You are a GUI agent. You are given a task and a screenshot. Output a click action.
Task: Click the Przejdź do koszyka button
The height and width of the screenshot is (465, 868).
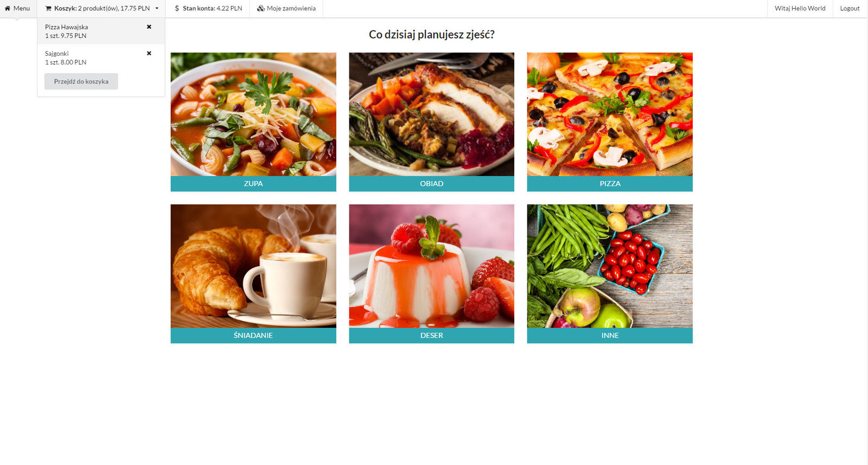81,81
